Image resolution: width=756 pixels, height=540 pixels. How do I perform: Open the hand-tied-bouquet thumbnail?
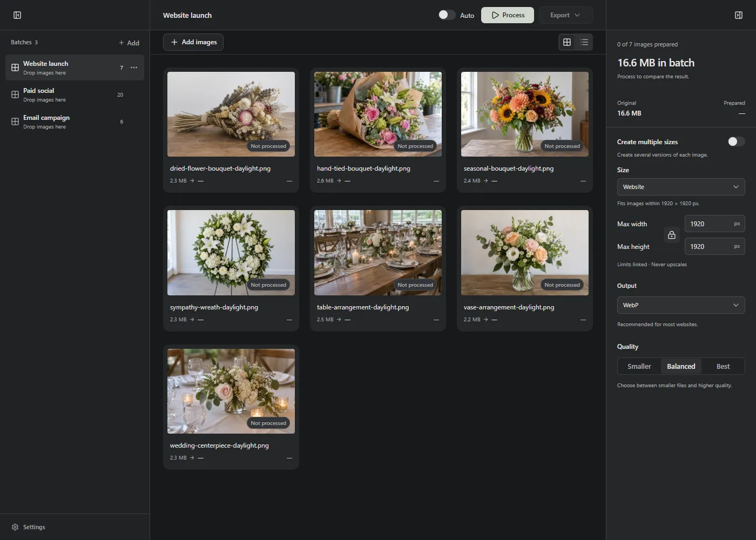pyautogui.click(x=378, y=114)
